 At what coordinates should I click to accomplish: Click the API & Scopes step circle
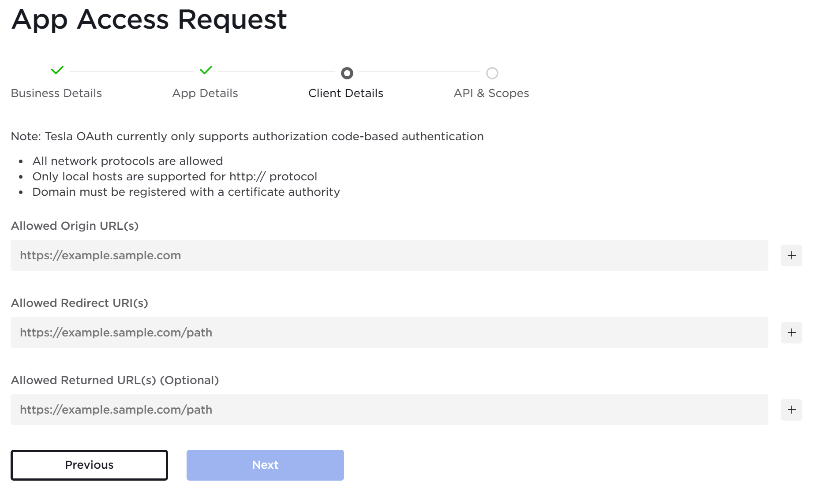[x=492, y=73]
